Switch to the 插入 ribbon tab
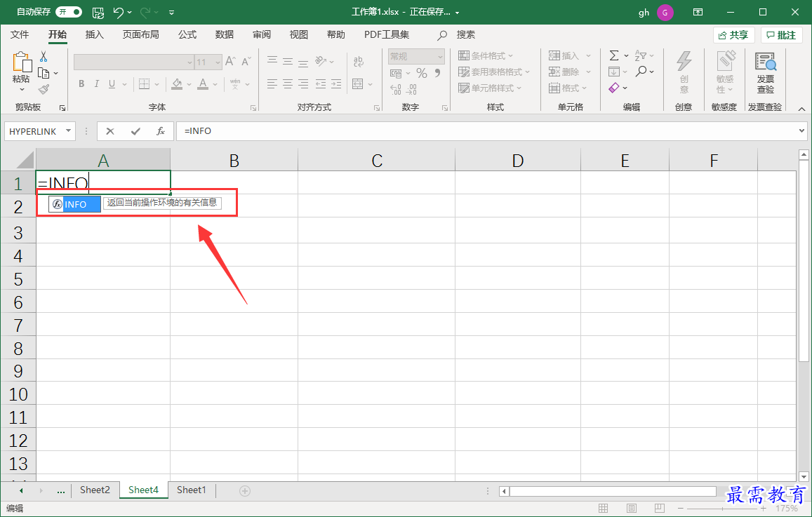This screenshot has width=812, height=517. (94, 34)
